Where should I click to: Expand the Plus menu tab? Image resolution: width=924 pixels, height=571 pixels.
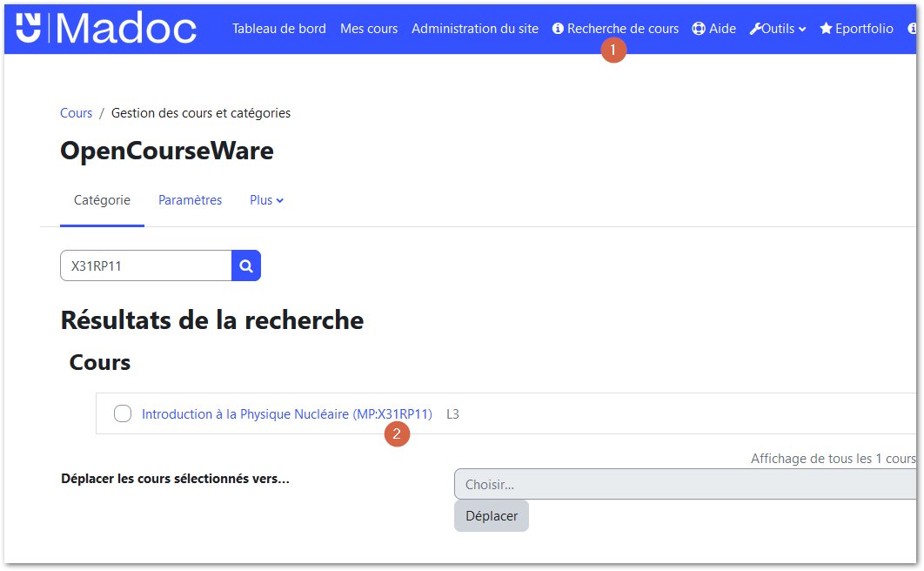click(x=266, y=200)
